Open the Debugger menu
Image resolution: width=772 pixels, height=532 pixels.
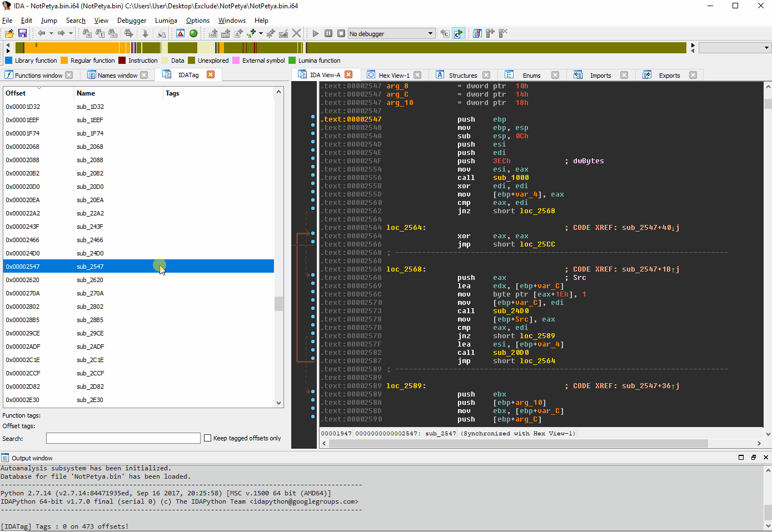pyautogui.click(x=132, y=21)
